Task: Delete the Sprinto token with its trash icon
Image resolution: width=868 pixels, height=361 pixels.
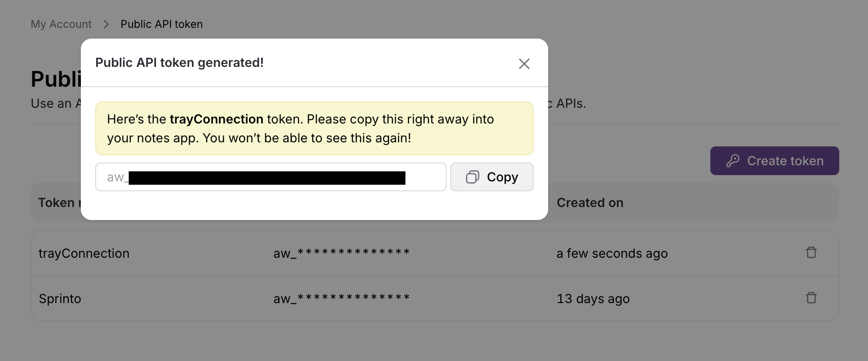Action: click(811, 298)
